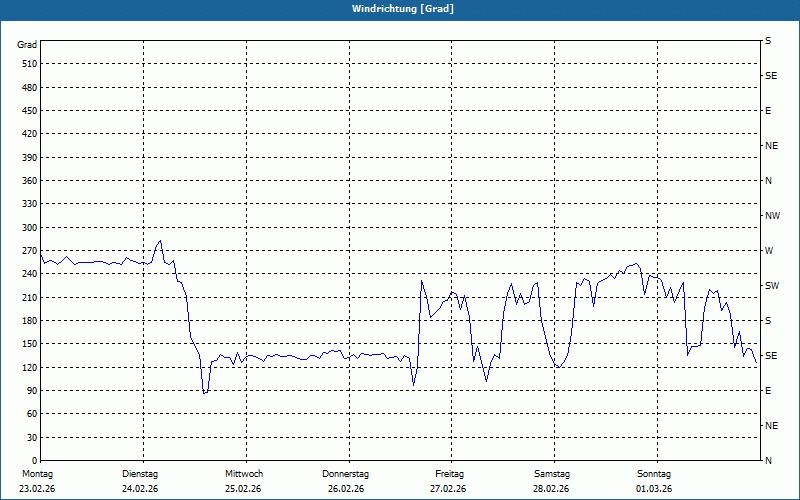Viewport: 800px width, 500px height.
Task: Click the '90' left axis value
Action: (33, 390)
